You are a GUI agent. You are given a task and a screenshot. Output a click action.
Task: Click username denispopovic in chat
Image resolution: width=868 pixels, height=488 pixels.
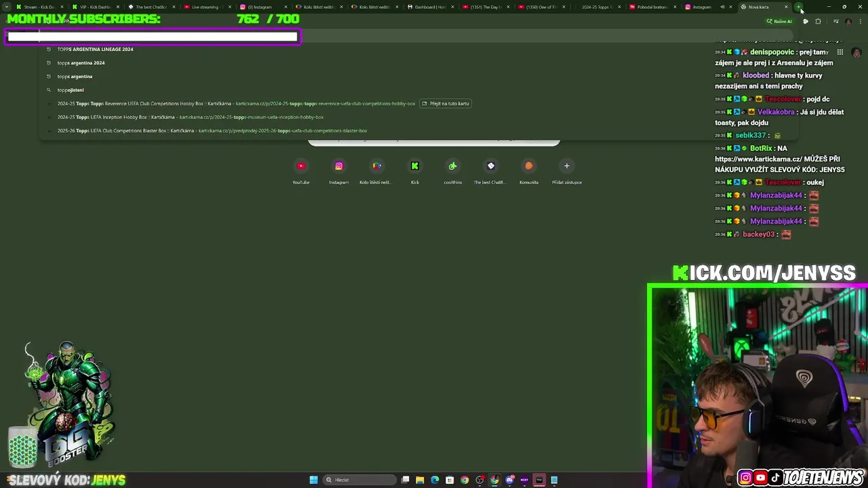pos(772,52)
